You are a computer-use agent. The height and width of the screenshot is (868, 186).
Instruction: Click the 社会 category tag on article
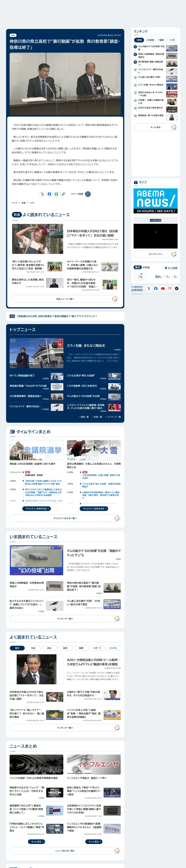[x=13, y=35]
